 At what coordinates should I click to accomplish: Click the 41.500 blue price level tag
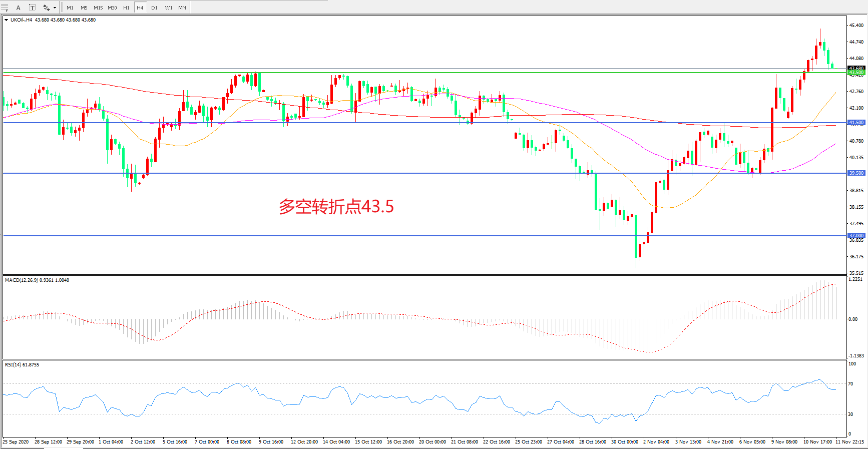[x=856, y=123]
